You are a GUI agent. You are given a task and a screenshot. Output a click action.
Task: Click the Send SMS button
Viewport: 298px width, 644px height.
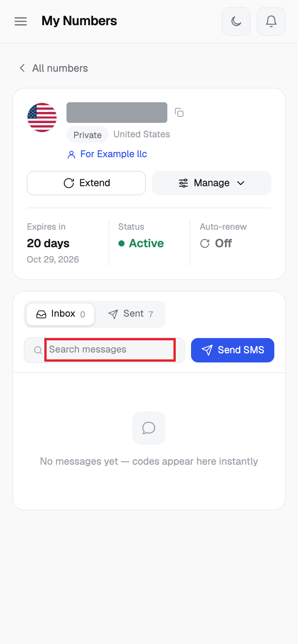[233, 350]
